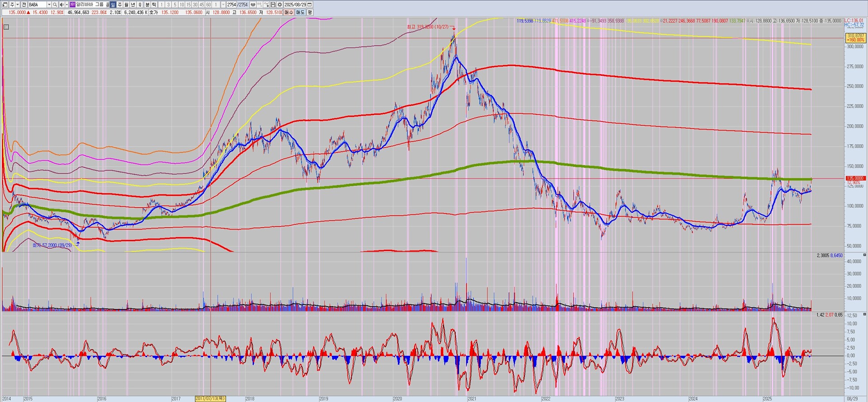Screen dimensions: 868x402
Task: Select the tick (틱) chart tab
Action: click(x=154, y=5)
